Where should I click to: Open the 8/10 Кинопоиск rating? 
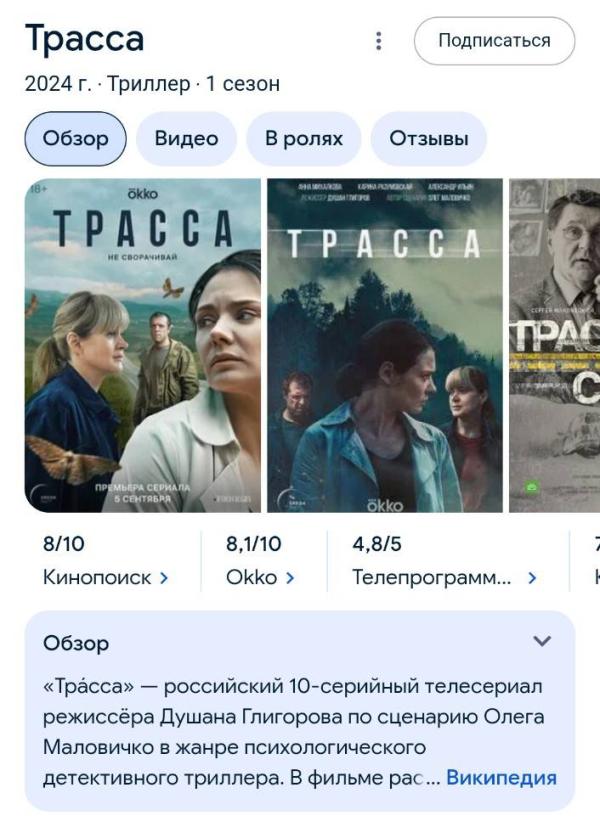pyautogui.click(x=105, y=560)
